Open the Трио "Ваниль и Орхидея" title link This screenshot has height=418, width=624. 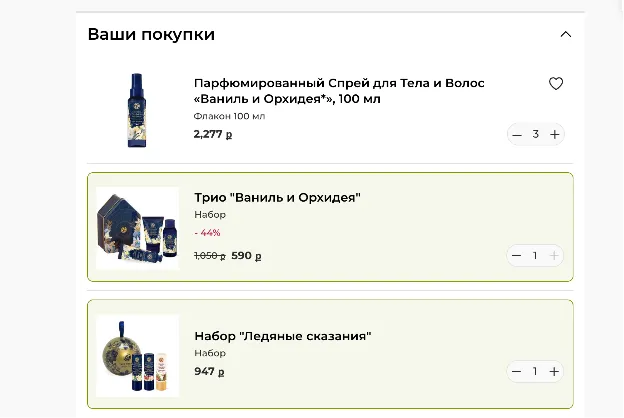click(x=277, y=197)
